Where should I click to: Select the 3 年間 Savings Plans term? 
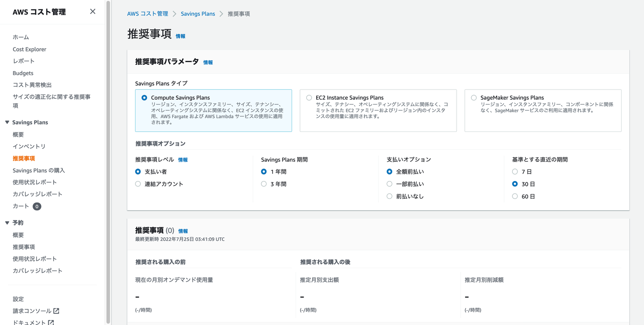point(263,183)
